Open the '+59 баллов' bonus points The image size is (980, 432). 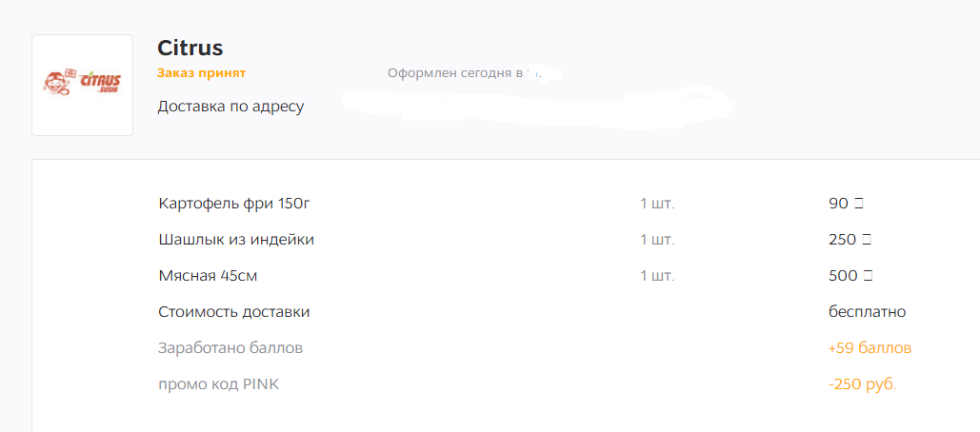870,348
